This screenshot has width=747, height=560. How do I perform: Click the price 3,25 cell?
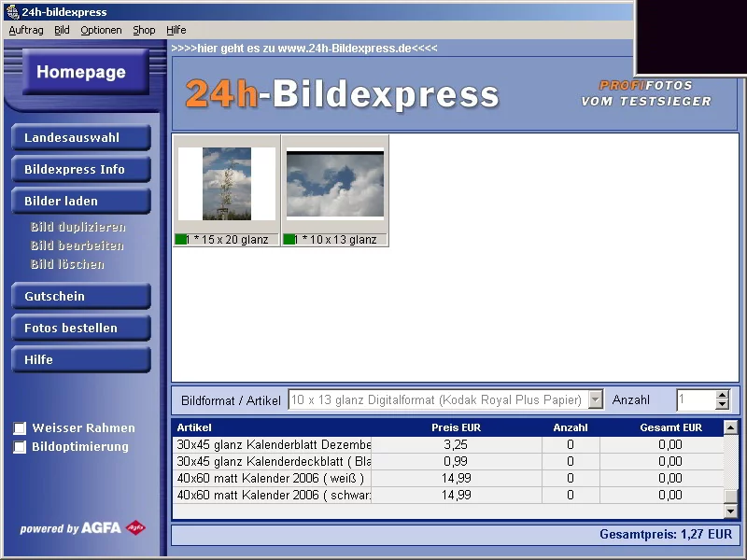[x=456, y=445]
